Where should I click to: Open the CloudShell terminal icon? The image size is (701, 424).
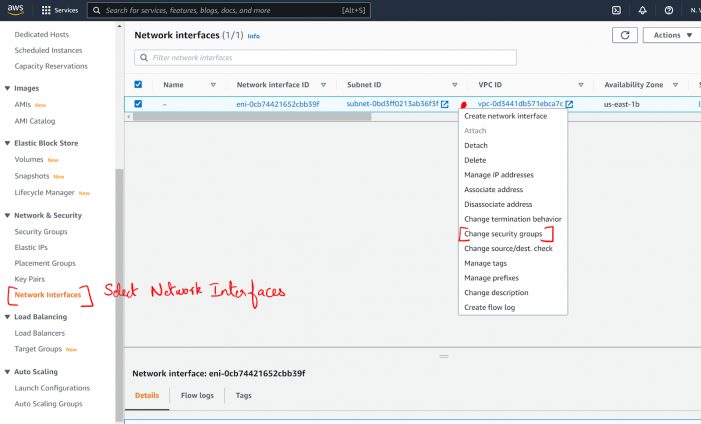click(616, 10)
